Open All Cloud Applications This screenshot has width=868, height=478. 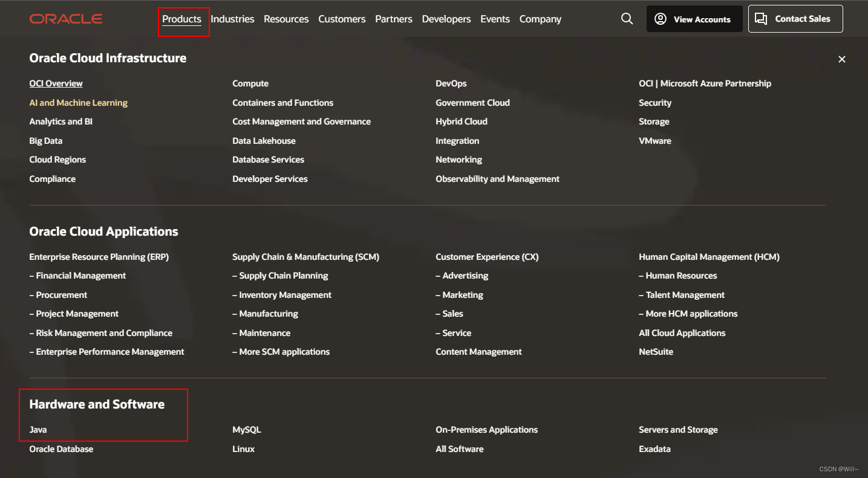click(x=682, y=333)
